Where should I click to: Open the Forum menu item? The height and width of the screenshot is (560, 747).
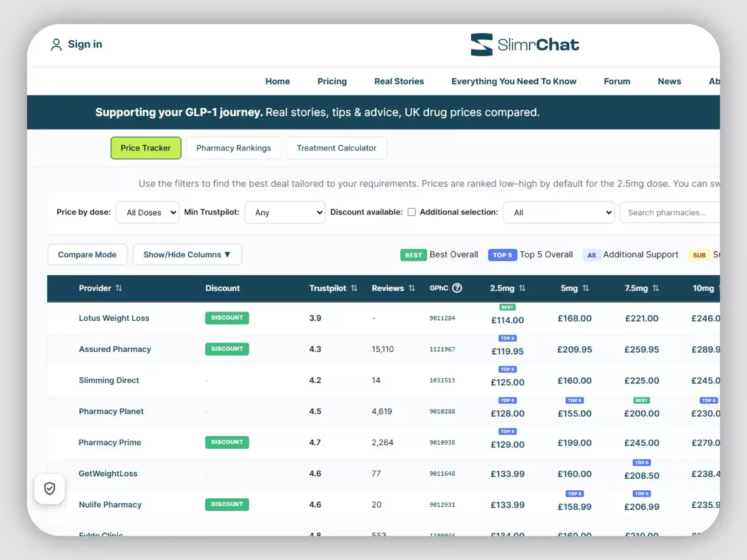click(x=617, y=81)
